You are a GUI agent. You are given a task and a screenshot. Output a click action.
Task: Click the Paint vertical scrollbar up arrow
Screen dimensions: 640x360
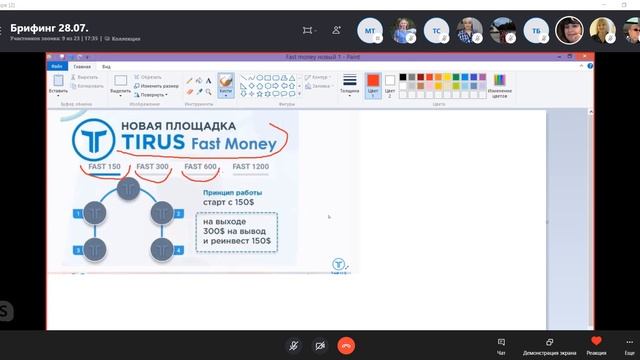click(590, 112)
